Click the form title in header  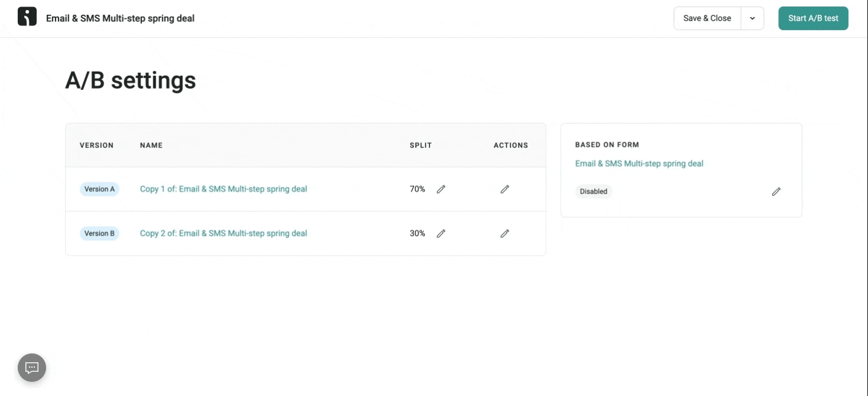(x=120, y=18)
